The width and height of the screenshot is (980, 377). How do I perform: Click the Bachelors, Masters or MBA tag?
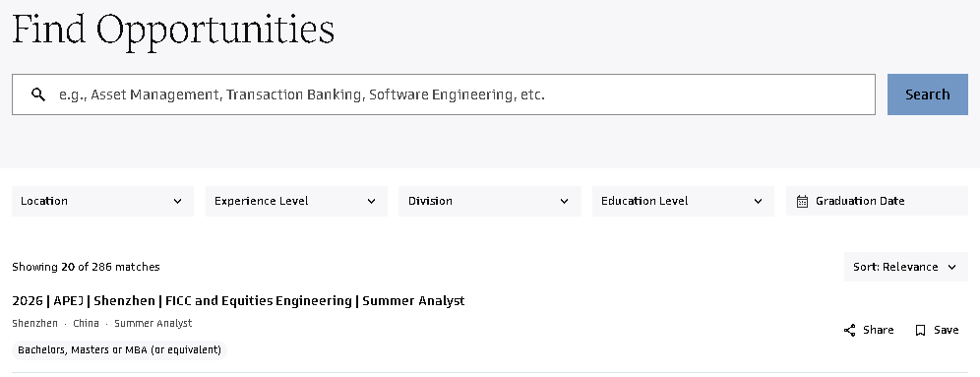point(119,350)
